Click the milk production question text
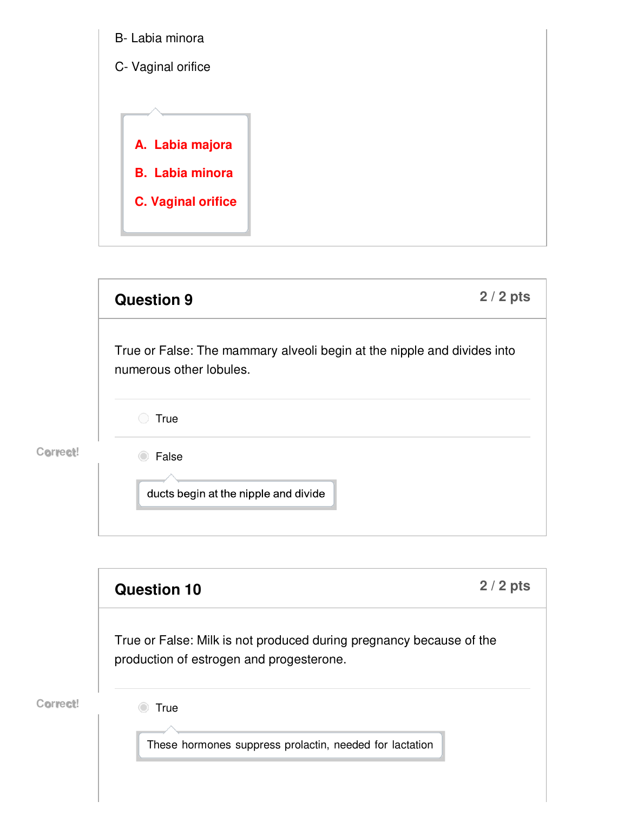The width and height of the screenshot is (644, 834). pos(305,650)
